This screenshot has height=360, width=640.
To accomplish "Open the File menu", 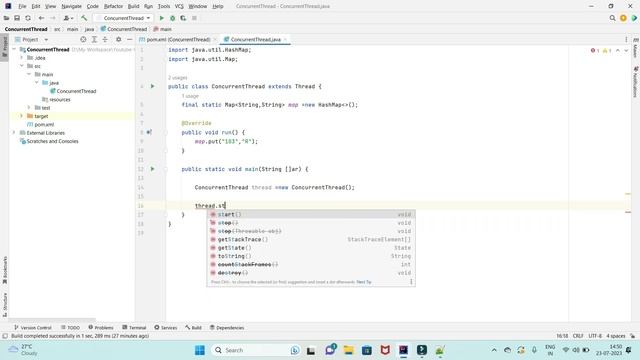I will 22,6.
